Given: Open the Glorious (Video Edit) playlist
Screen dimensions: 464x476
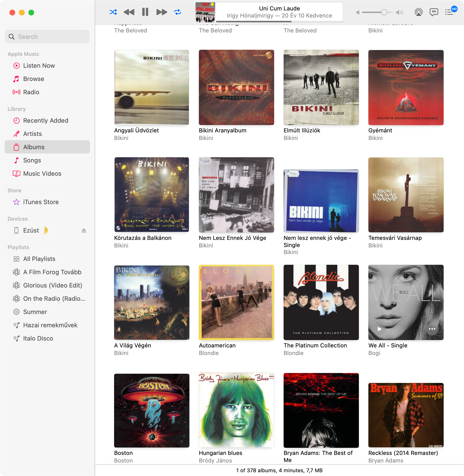Looking at the screenshot, I should pos(48,285).
